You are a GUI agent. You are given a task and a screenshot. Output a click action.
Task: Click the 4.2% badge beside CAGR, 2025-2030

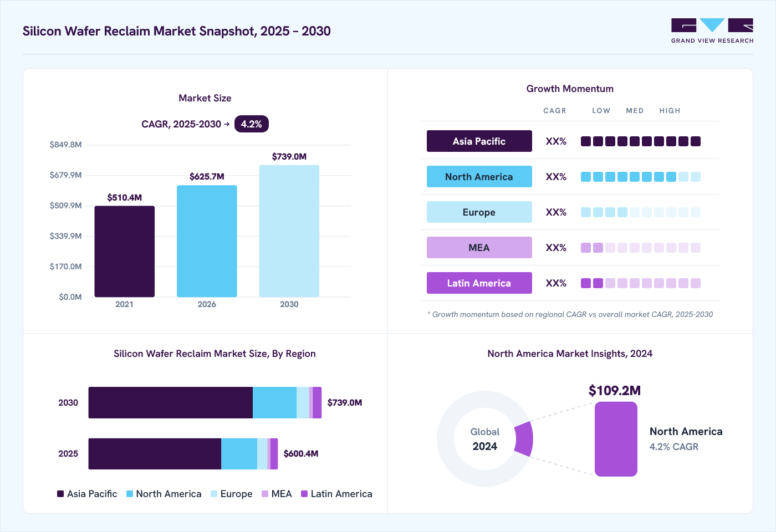coord(252,124)
